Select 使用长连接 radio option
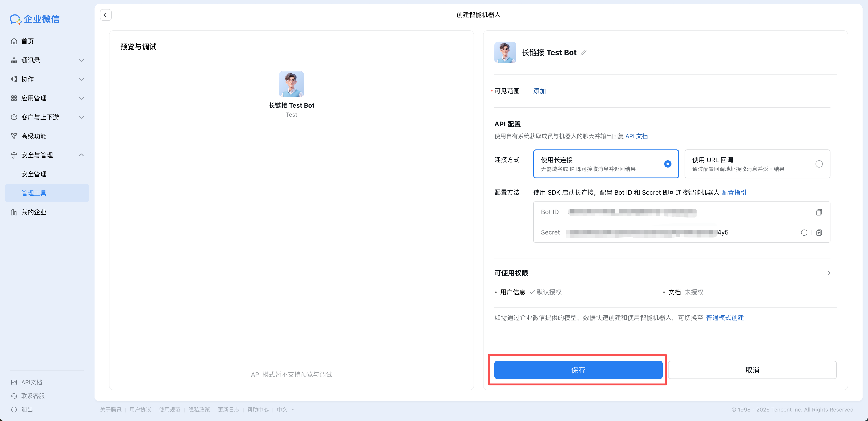This screenshot has width=868, height=421. coord(668,164)
